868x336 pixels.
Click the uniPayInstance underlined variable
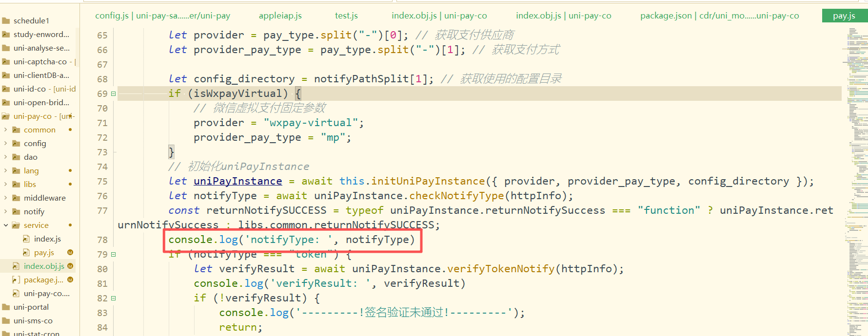click(x=237, y=181)
